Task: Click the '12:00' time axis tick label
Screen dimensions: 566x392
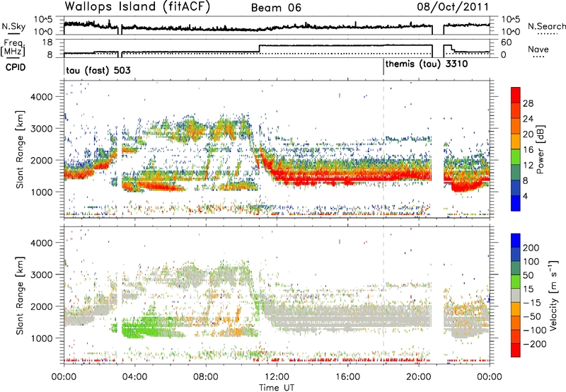Action: (x=277, y=377)
